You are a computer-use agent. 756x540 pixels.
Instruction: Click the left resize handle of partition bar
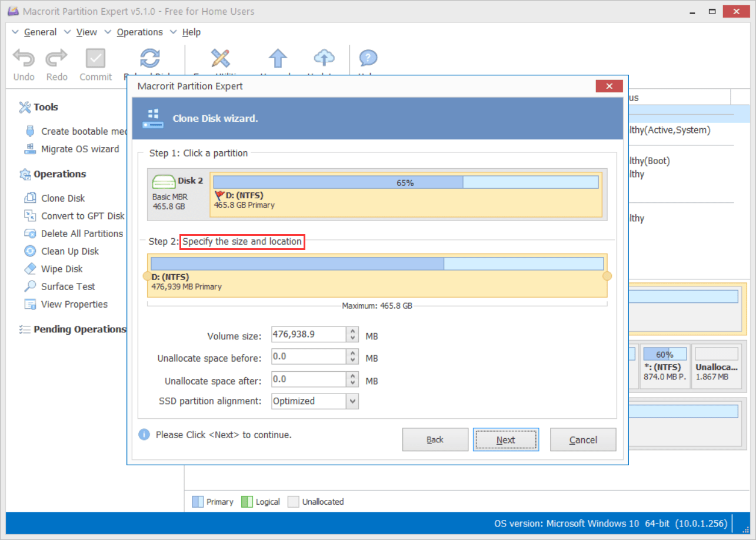(147, 276)
